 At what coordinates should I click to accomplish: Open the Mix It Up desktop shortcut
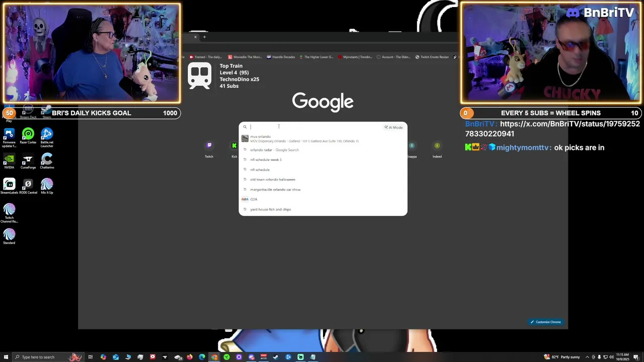tap(47, 187)
